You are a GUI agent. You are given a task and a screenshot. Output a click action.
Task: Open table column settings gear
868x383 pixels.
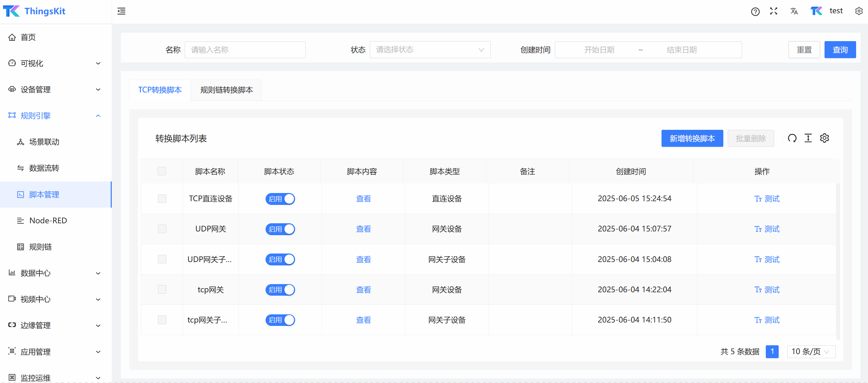[x=825, y=138]
